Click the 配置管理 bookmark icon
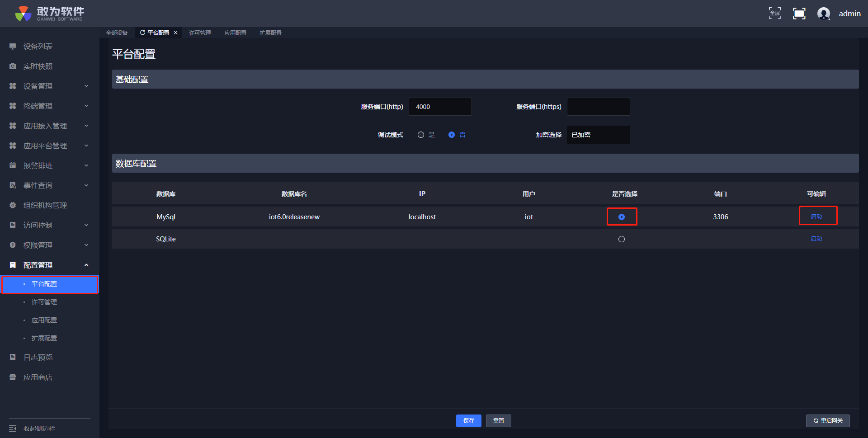This screenshot has height=438, width=868. pos(13,265)
